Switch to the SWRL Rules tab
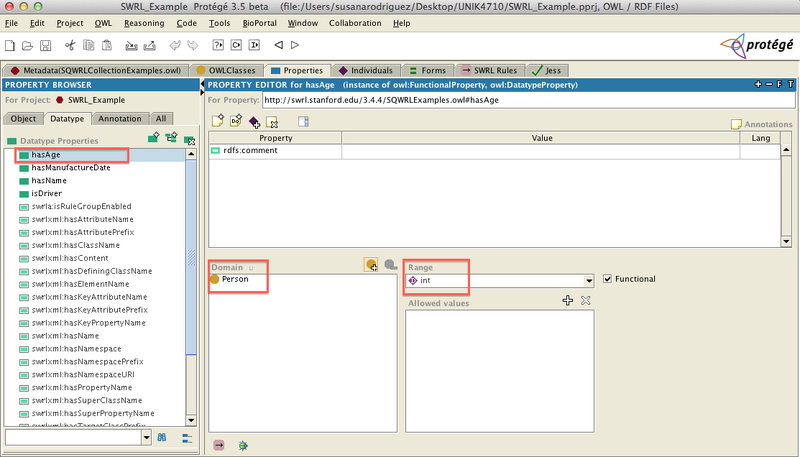Viewport: 800px width, 457px height. 489,70
